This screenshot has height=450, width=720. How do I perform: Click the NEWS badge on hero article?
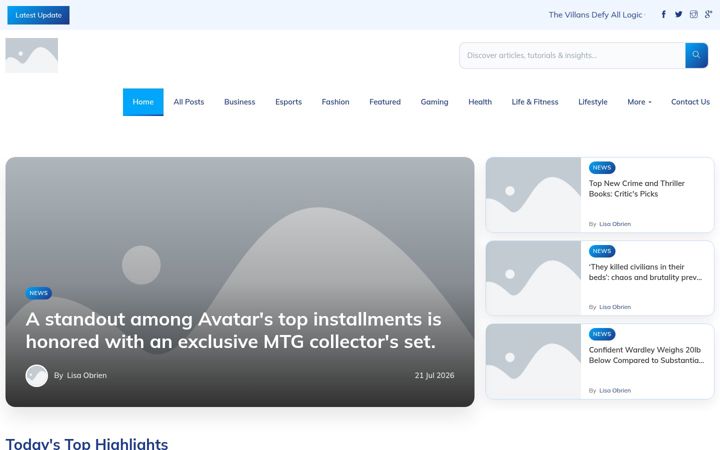click(x=39, y=293)
